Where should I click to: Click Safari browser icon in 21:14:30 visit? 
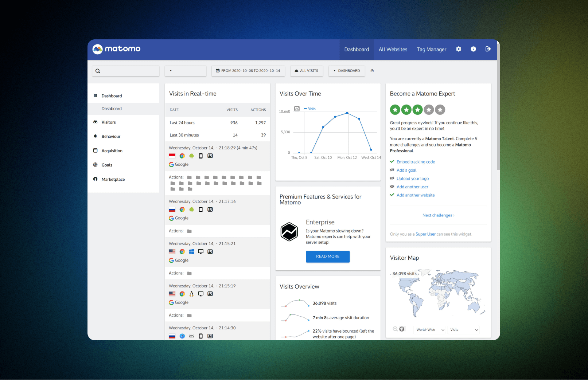(x=182, y=336)
